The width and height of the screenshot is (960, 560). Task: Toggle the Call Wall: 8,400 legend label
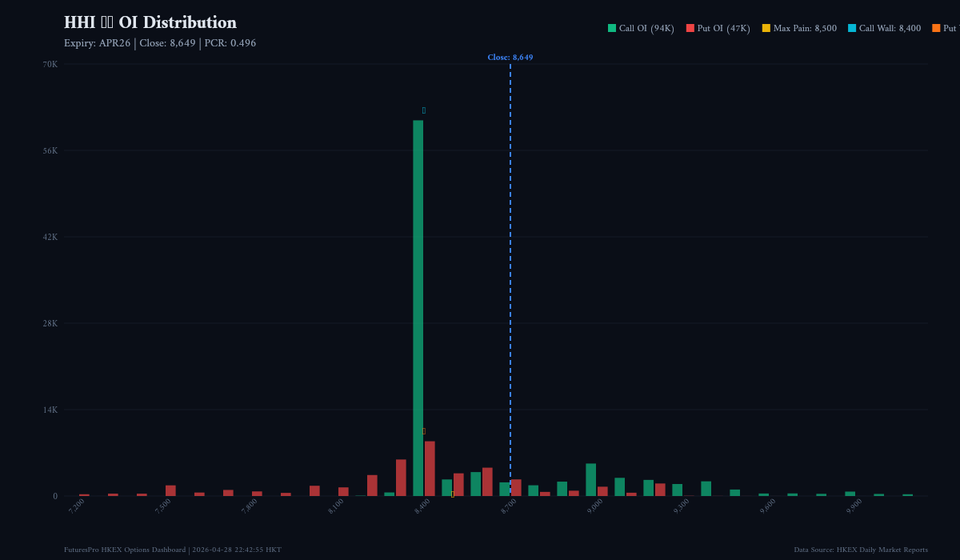coord(890,28)
